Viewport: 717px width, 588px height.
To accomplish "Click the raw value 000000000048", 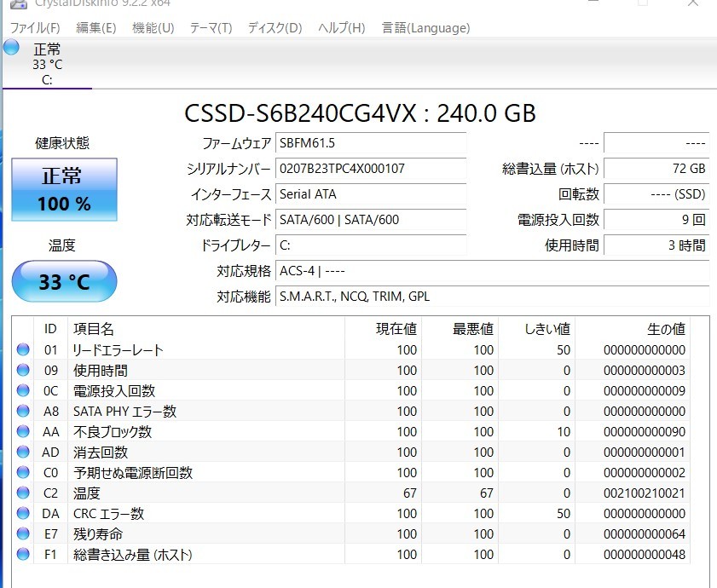I will point(645,554).
